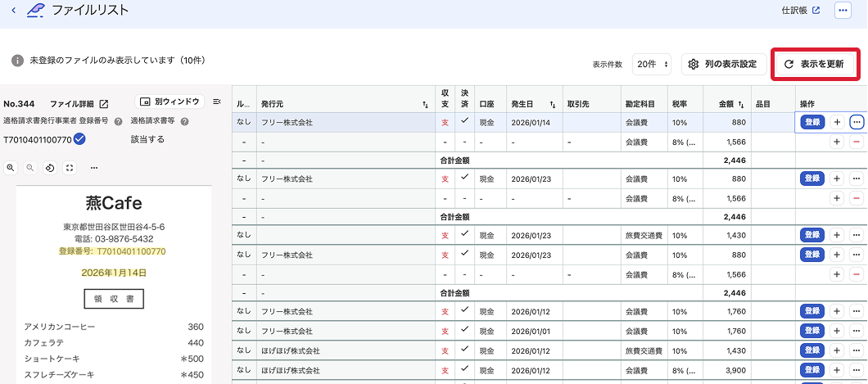Image resolution: width=868 pixels, height=384 pixels.
Task: Open ellipsis menu for the 2026/01/14 entry
Action: (x=857, y=122)
